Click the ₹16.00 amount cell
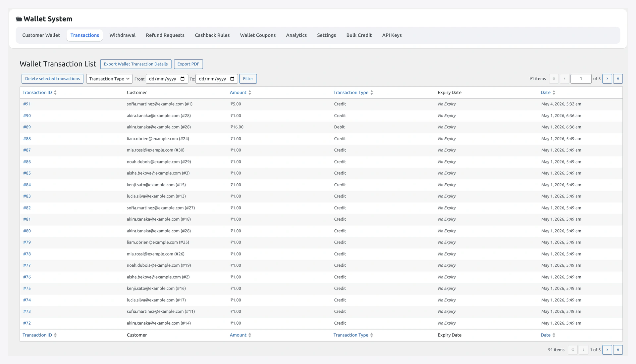 click(237, 127)
